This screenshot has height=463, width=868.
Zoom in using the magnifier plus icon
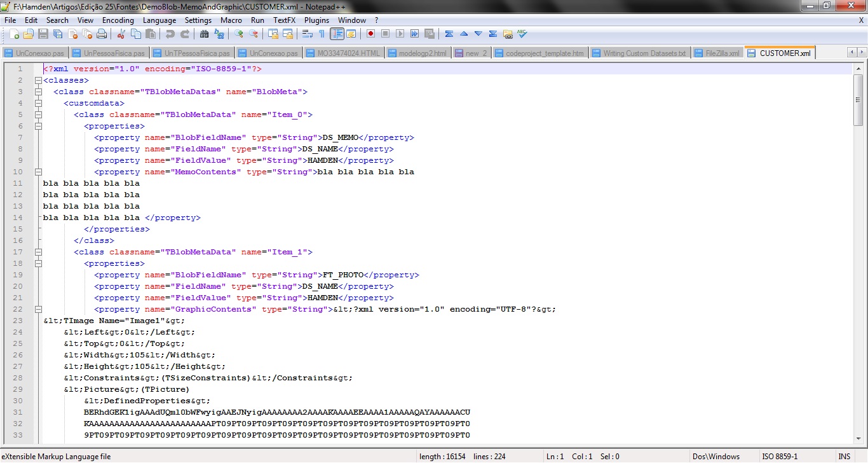238,34
